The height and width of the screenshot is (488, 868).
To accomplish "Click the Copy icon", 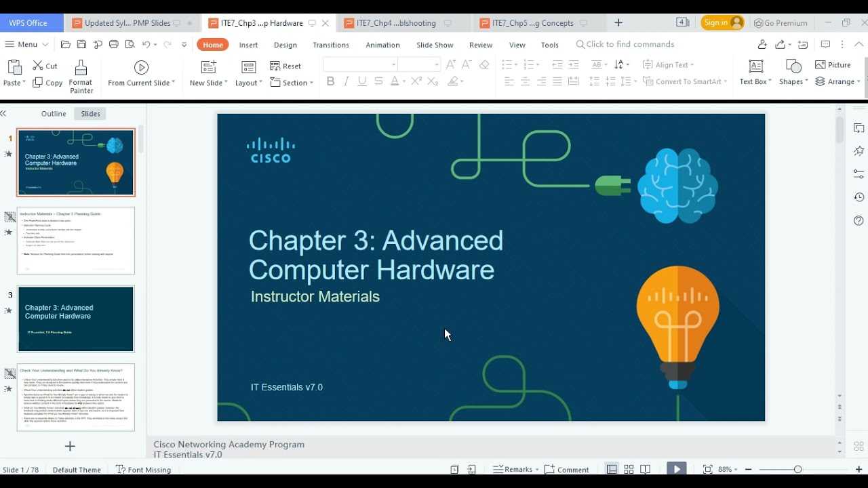I will (37, 83).
